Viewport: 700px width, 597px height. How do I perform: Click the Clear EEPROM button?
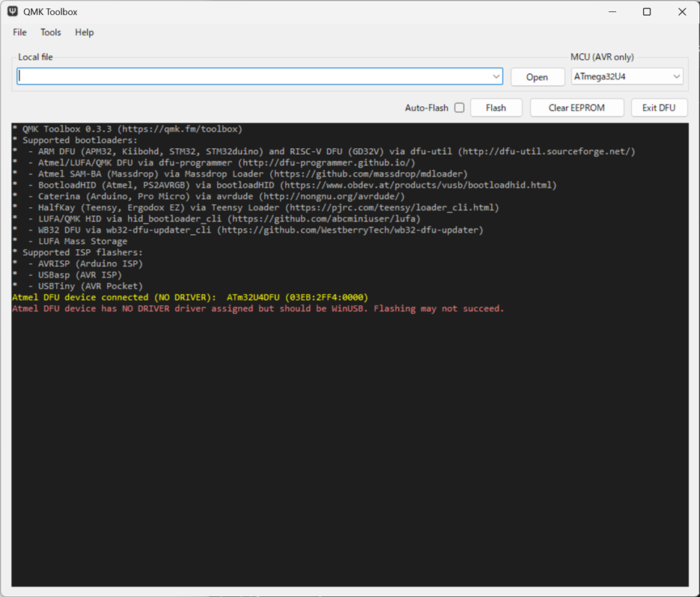[576, 108]
